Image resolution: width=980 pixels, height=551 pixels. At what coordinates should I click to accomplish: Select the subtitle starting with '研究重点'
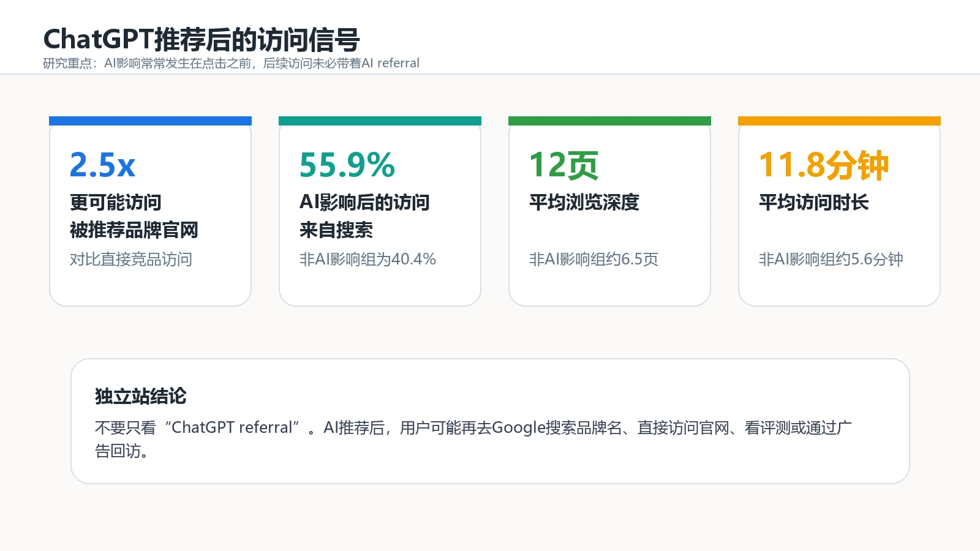pyautogui.click(x=231, y=63)
